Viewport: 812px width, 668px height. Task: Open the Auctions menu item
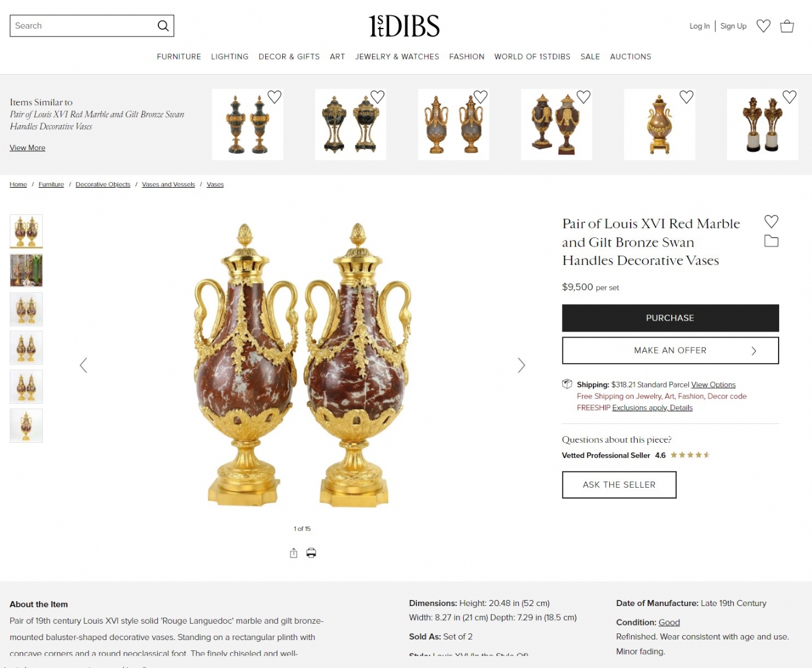[631, 56]
